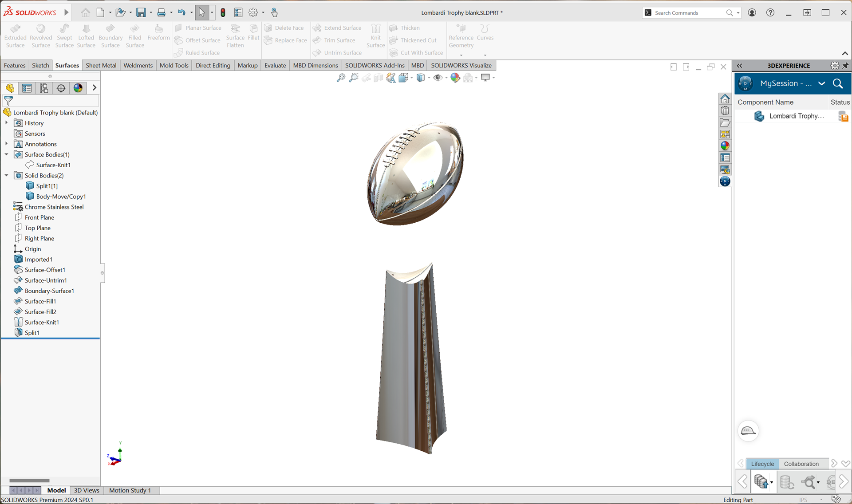Switch to the Sheet Metal tab
852x504 pixels.
[101, 65]
